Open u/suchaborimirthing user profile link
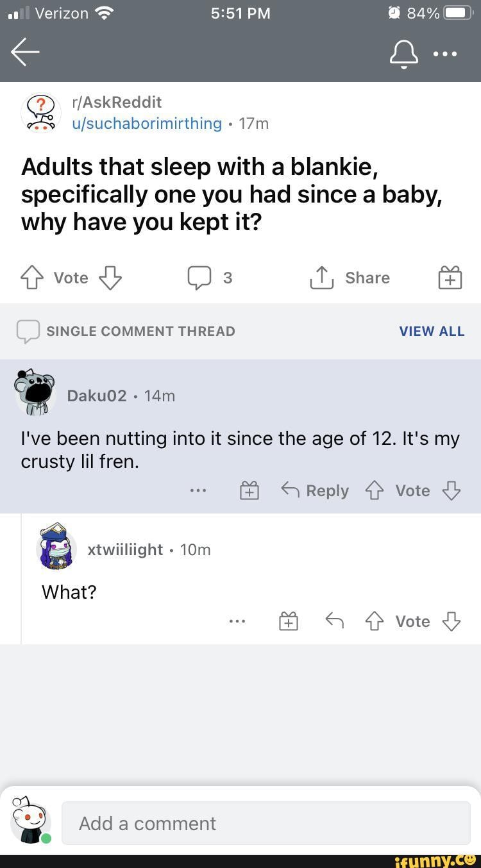Screen dimensions: 481x868 pyautogui.click(x=146, y=123)
